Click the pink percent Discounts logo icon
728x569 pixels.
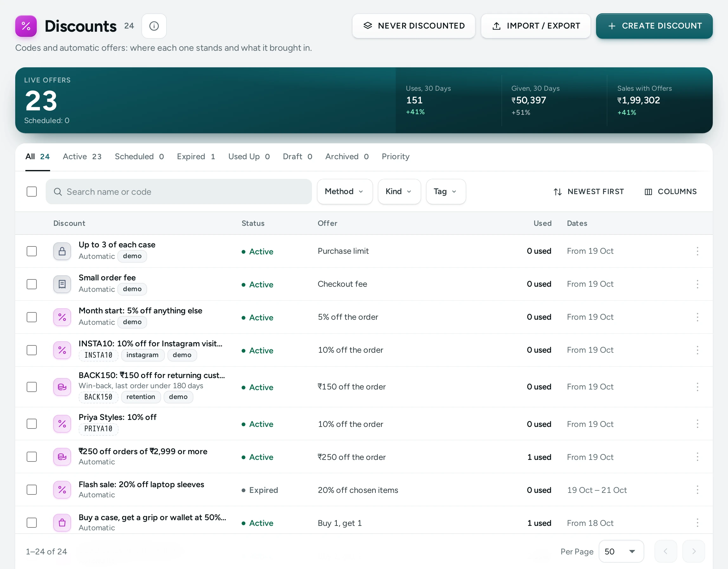click(26, 26)
